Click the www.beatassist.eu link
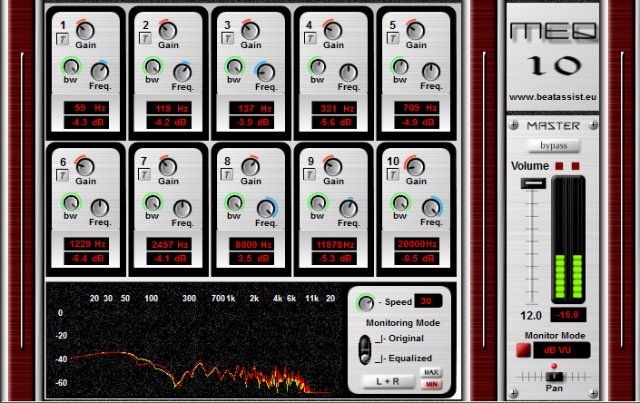 coord(553,97)
